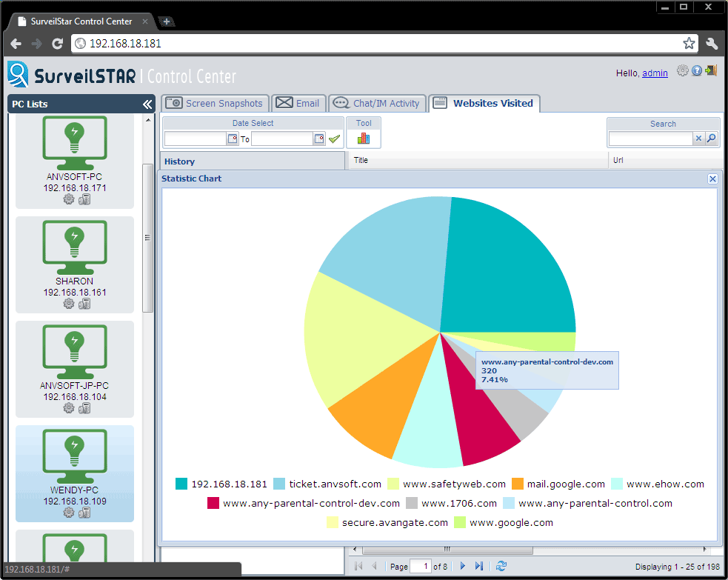Open report icon for SHARON
This screenshot has width=728, height=580.
click(84, 304)
